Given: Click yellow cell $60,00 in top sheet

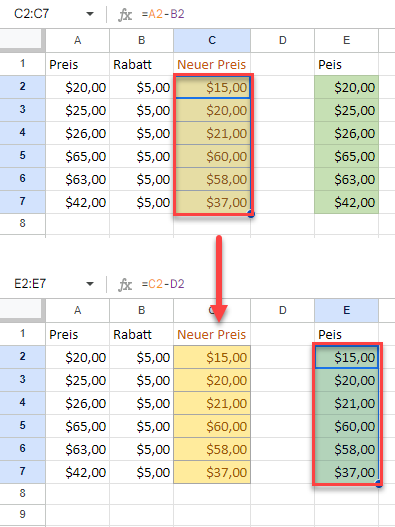Looking at the screenshot, I should [212, 156].
